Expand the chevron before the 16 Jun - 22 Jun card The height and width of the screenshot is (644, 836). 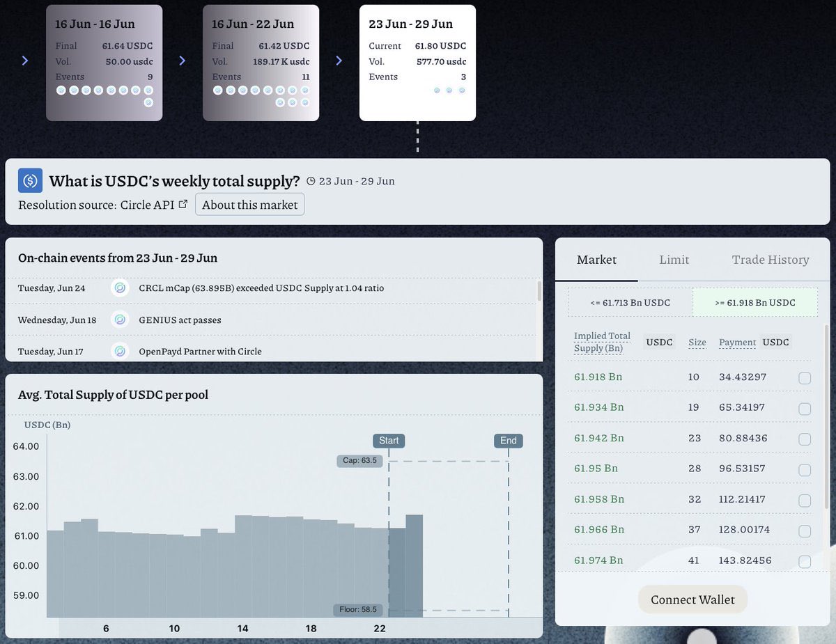183,61
